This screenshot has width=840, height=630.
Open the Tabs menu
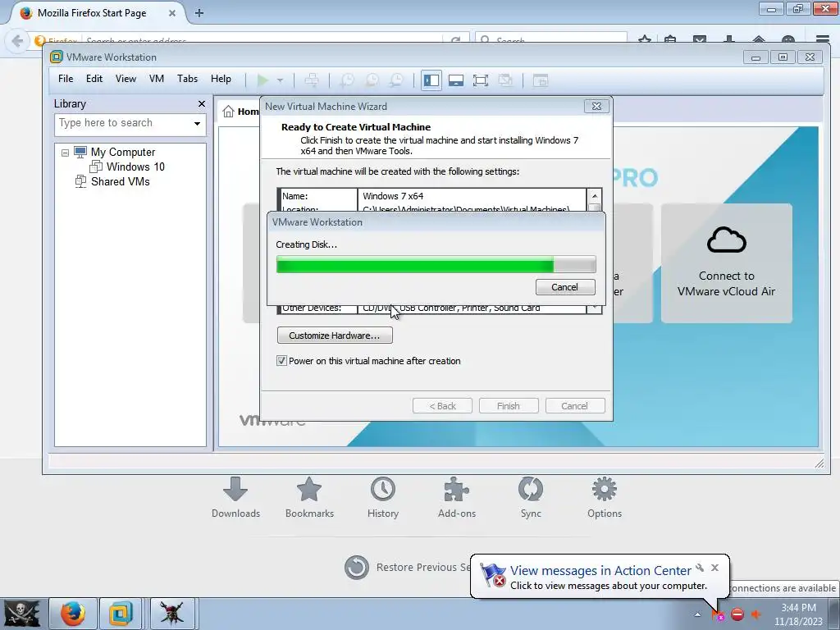188,79
